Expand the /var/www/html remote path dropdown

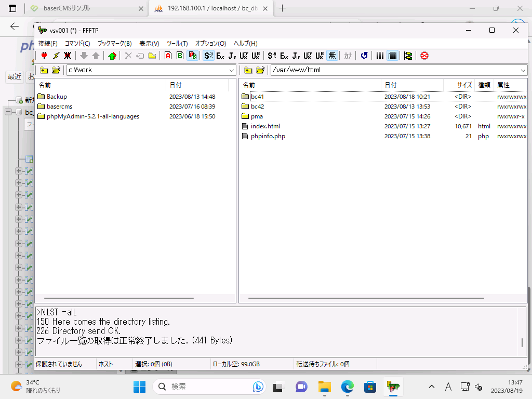coord(523,70)
